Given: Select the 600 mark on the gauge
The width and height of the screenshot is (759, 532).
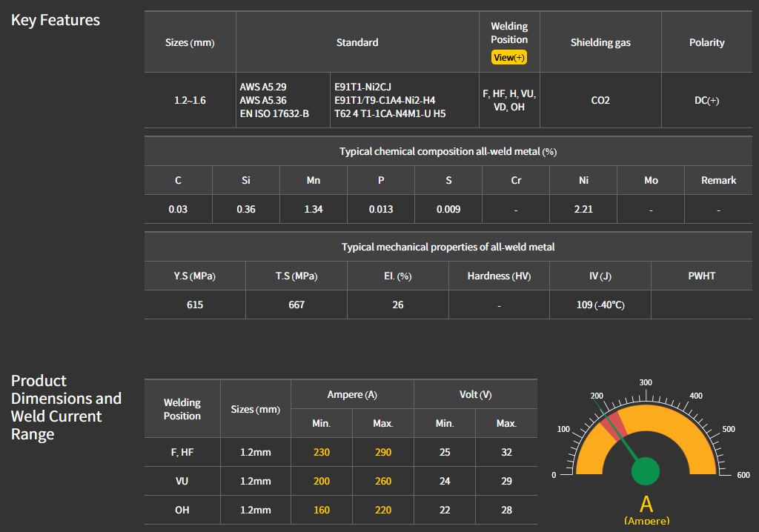Looking at the screenshot, I should (x=743, y=475).
